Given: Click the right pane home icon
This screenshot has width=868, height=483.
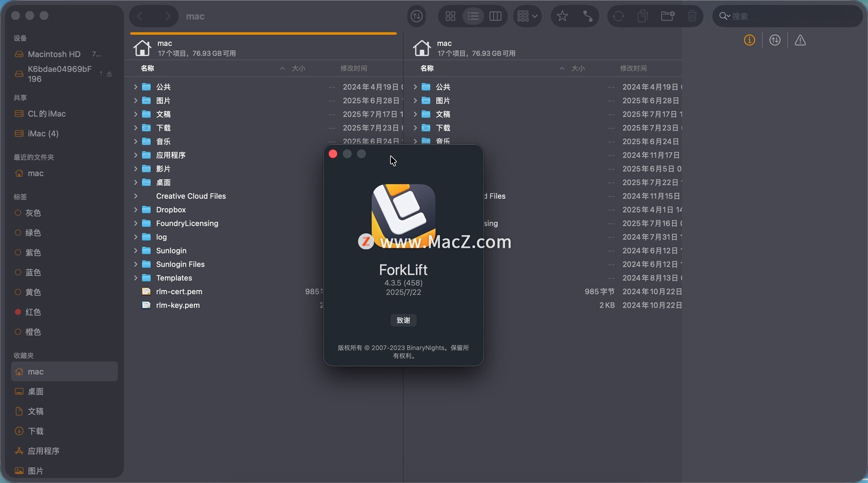Looking at the screenshot, I should [421, 47].
